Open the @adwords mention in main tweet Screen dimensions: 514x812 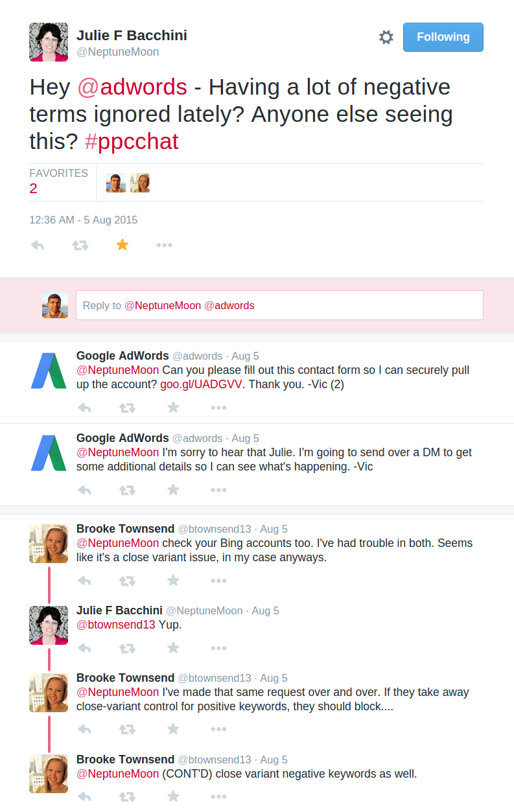(132, 86)
